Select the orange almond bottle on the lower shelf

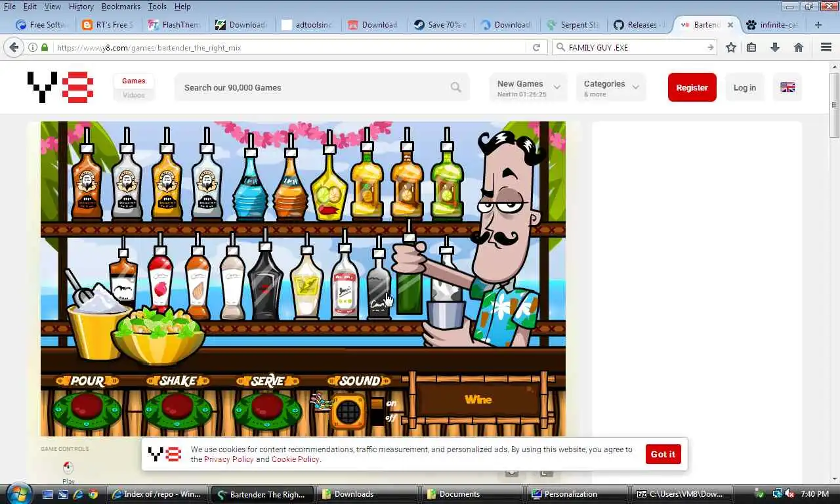(x=198, y=276)
